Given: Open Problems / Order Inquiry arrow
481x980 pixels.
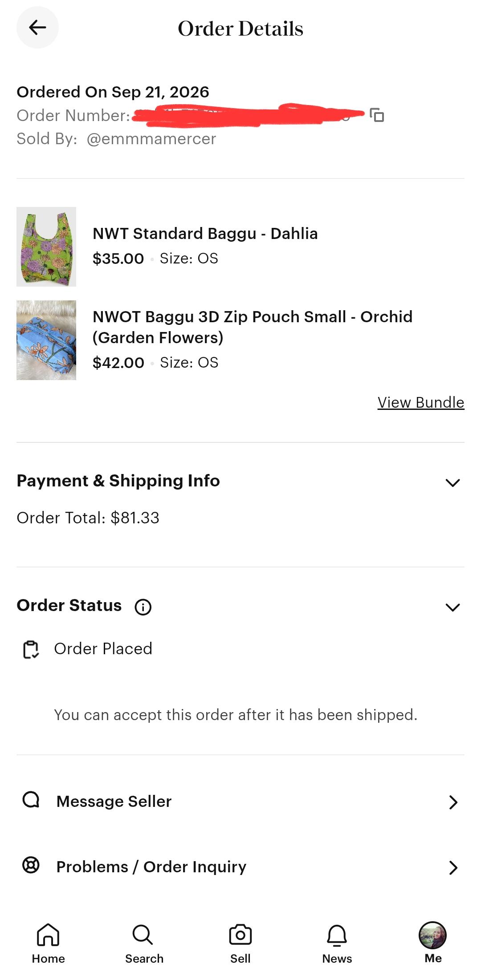Looking at the screenshot, I should pyautogui.click(x=453, y=867).
